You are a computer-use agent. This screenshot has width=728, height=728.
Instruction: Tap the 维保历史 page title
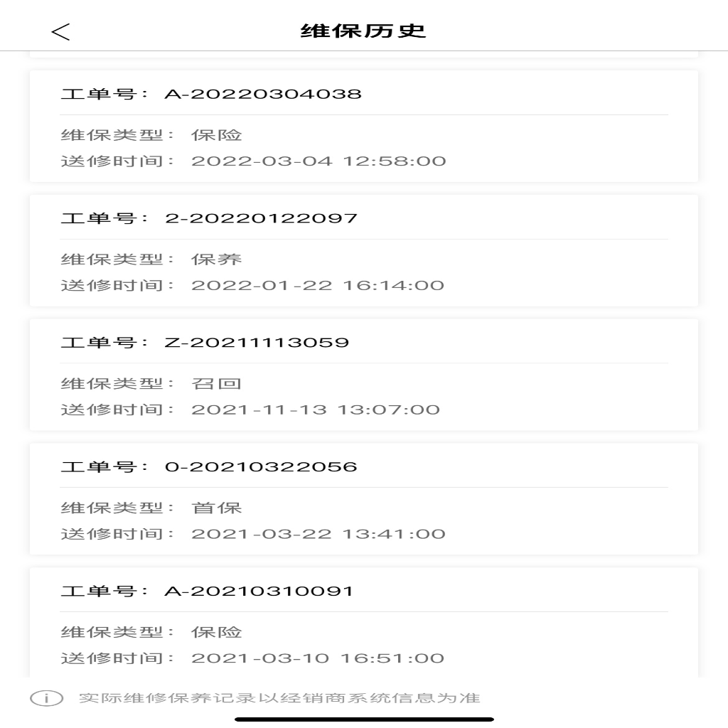pos(363,31)
